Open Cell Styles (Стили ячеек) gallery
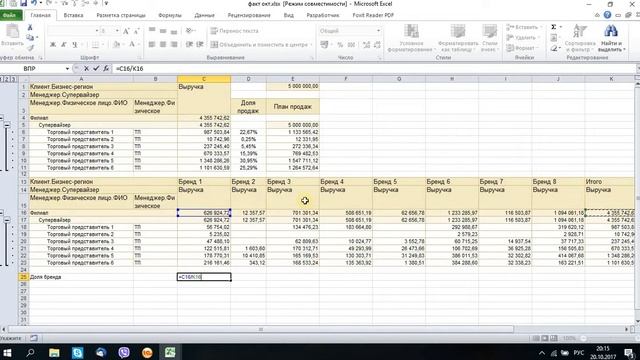This screenshot has height=360, width=640. (x=489, y=38)
